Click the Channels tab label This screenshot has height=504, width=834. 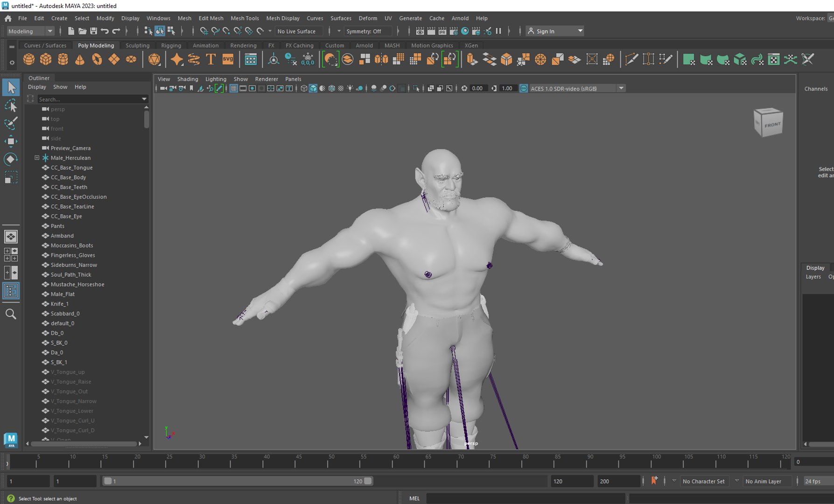pyautogui.click(x=816, y=89)
